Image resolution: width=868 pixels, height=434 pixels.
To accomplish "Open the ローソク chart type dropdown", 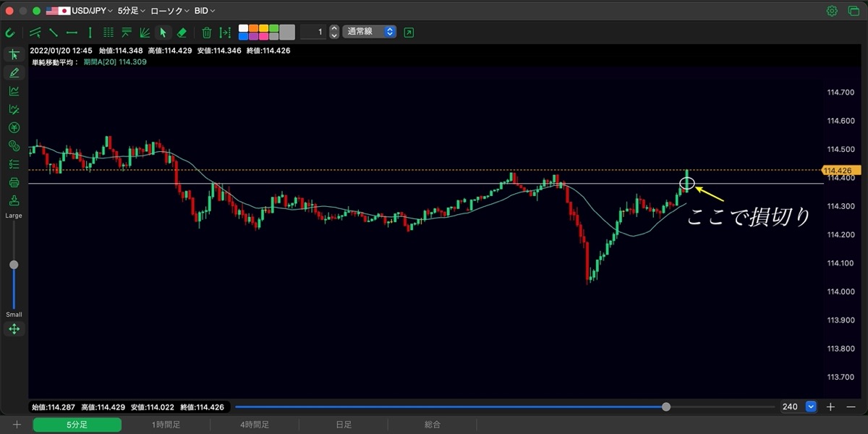I will click(170, 11).
